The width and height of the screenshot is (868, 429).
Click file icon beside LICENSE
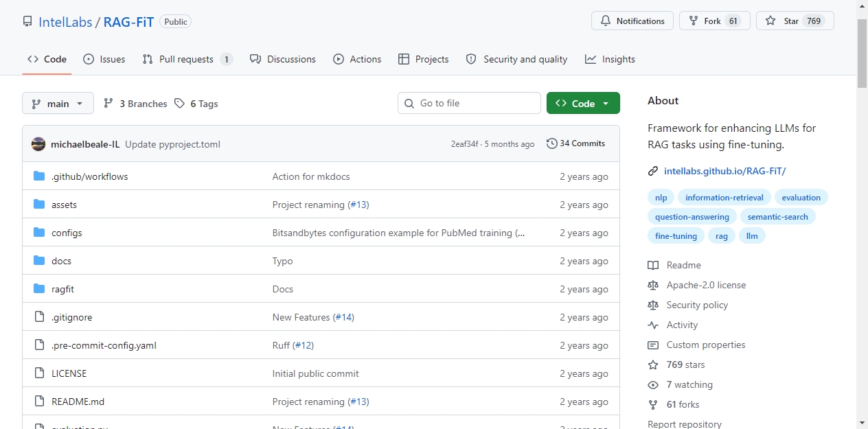coord(39,373)
